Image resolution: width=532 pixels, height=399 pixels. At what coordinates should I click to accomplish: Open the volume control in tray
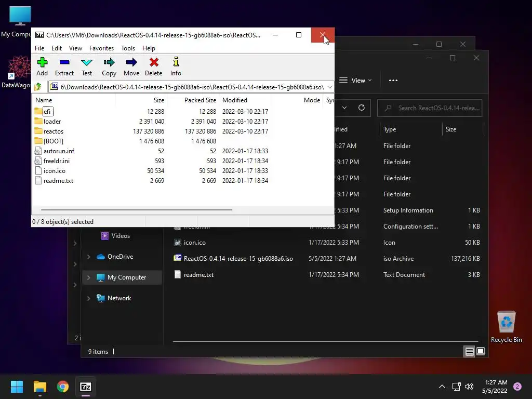point(469,387)
